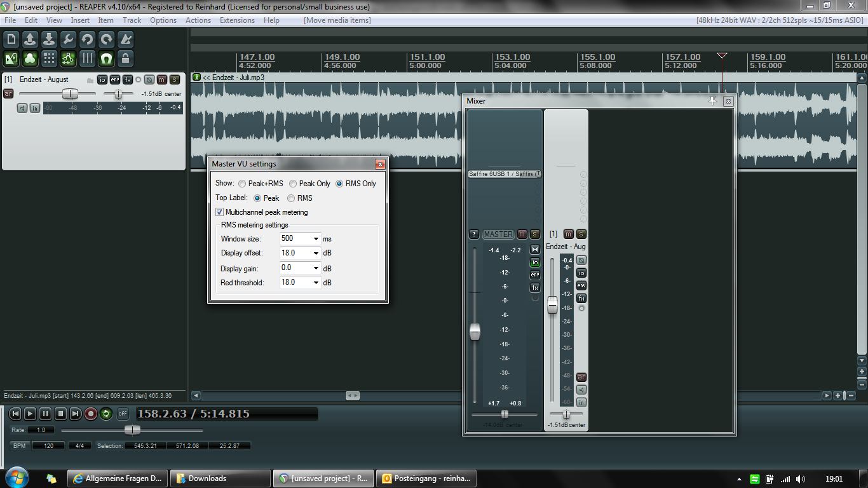Open the Actions menu
The height and width of the screenshot is (488, 868).
click(198, 20)
